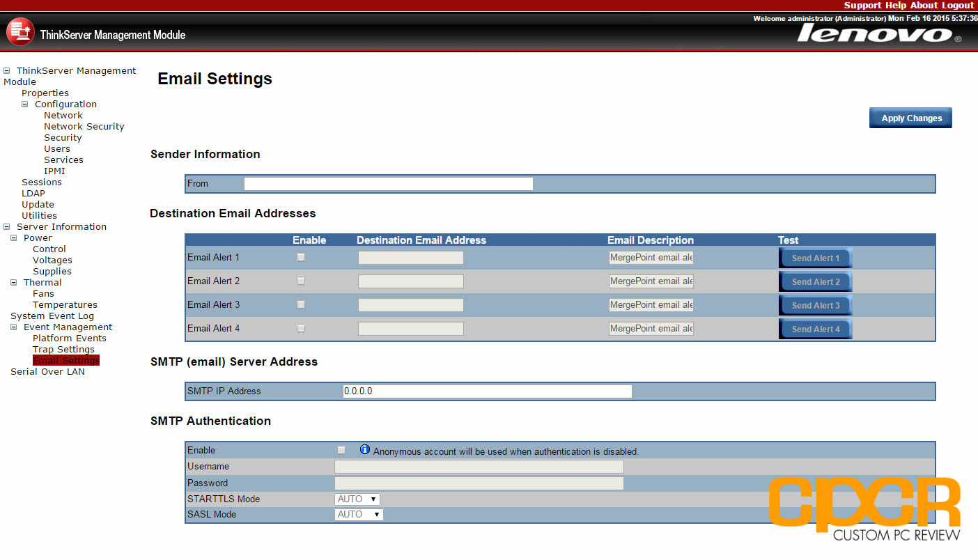This screenshot has height=560, width=978.
Task: Click the SMTP IP Address field
Action: click(488, 391)
